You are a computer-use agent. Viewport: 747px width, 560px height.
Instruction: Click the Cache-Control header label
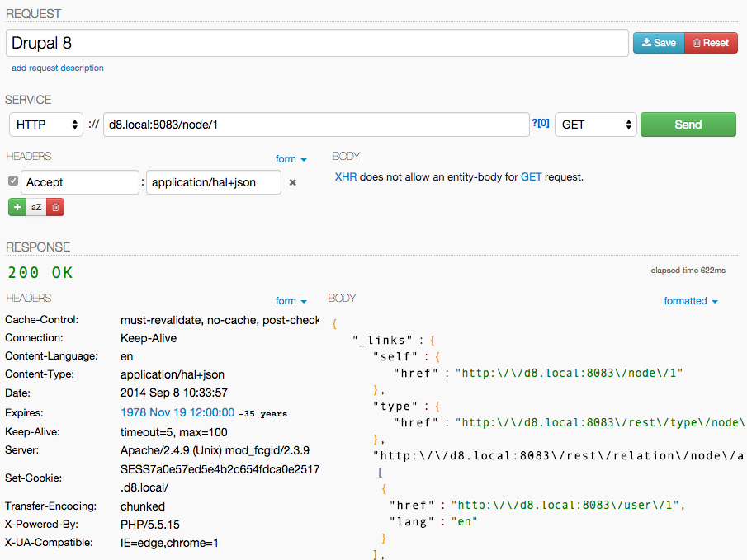point(42,320)
